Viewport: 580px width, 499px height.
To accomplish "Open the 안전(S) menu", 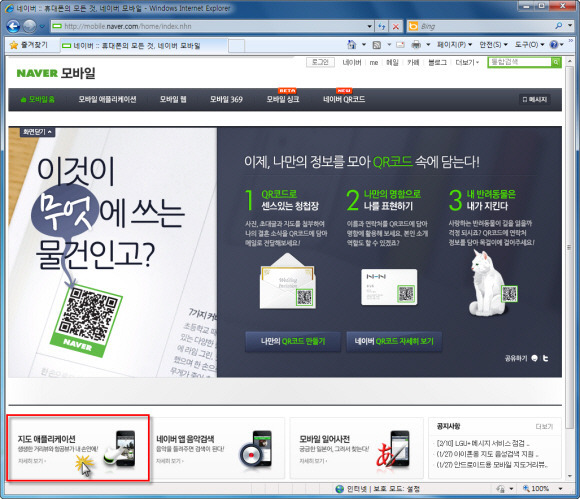I will pos(493,45).
